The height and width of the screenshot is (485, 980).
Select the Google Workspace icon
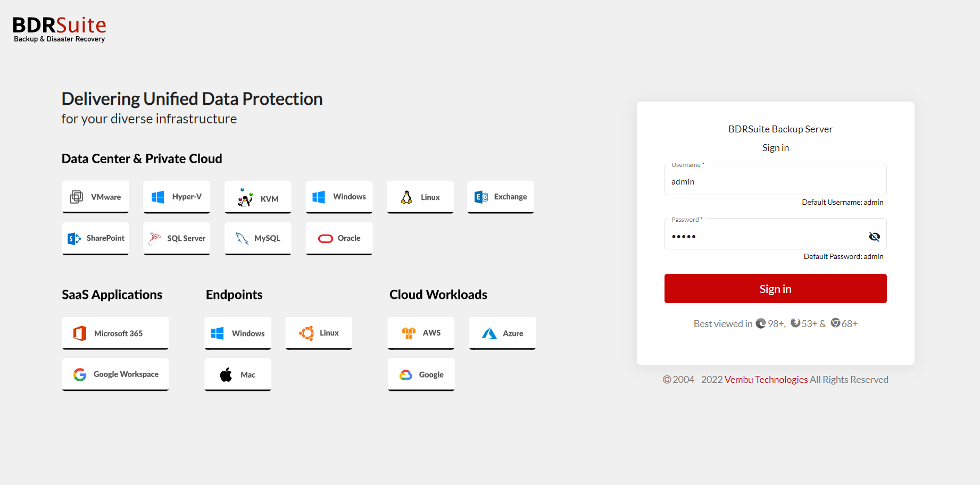click(80, 375)
